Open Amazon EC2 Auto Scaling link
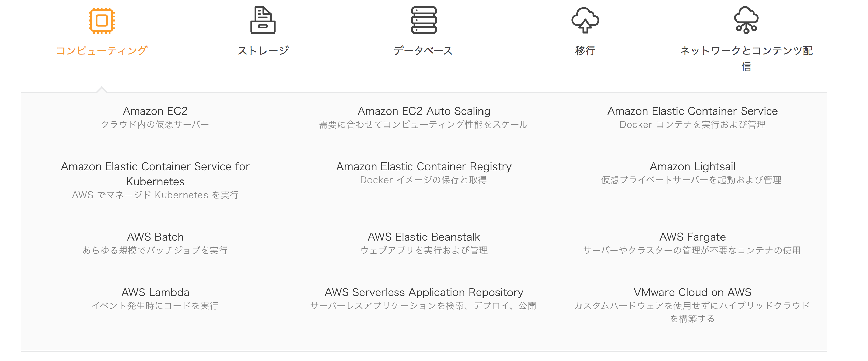 (424, 111)
